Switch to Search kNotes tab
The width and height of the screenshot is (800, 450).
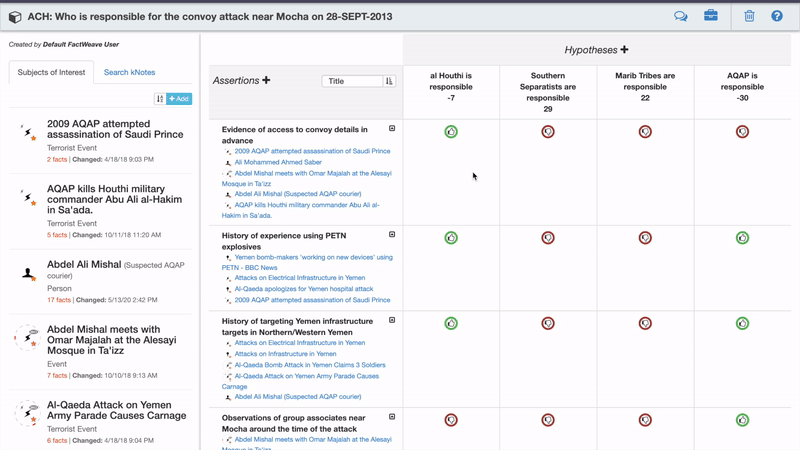click(130, 72)
